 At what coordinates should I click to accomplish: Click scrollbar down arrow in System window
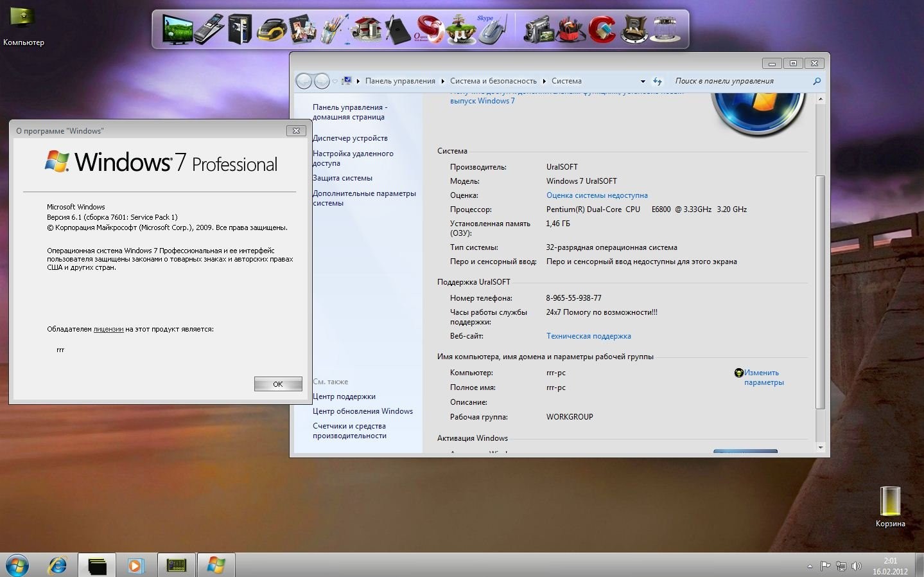coord(820,447)
